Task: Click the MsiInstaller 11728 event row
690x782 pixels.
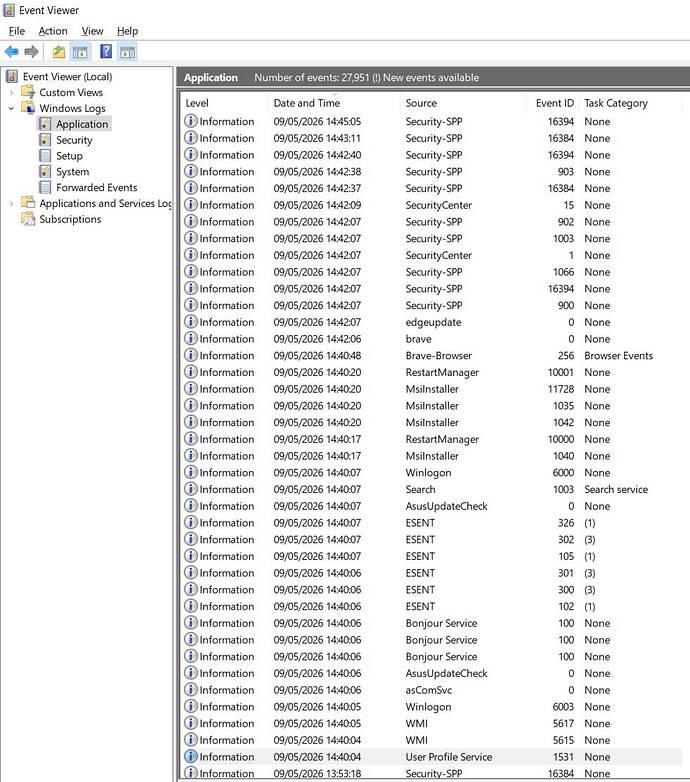Action: click(431, 389)
